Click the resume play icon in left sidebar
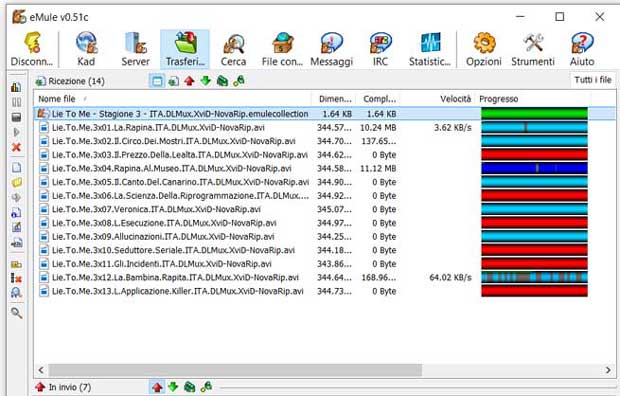The height and width of the screenshot is (396, 620). pos(16,132)
